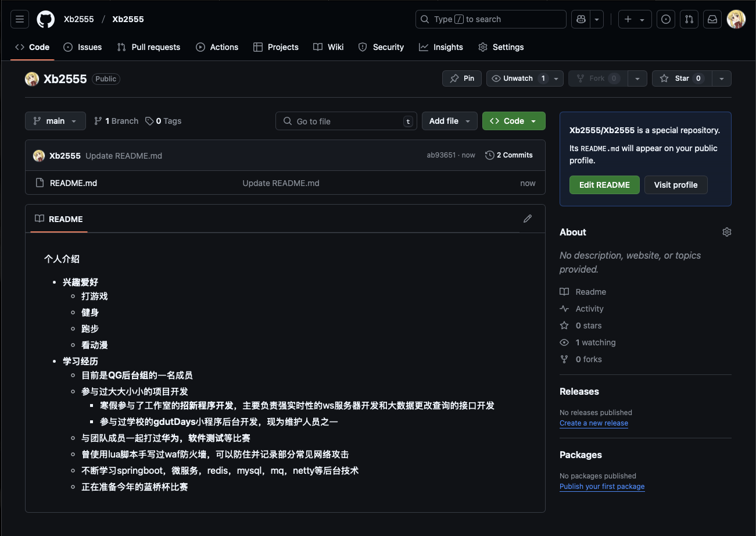
Task: Select the Code tab
Action: pos(33,47)
